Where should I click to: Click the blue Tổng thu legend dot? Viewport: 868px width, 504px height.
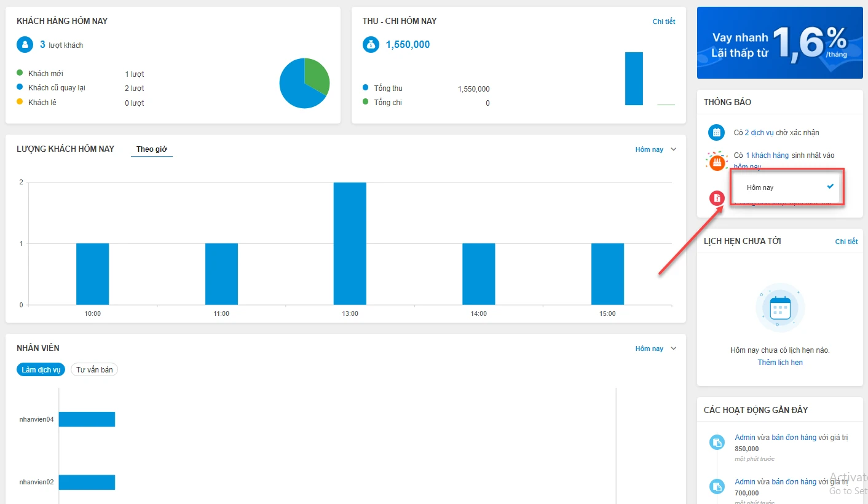coord(366,88)
